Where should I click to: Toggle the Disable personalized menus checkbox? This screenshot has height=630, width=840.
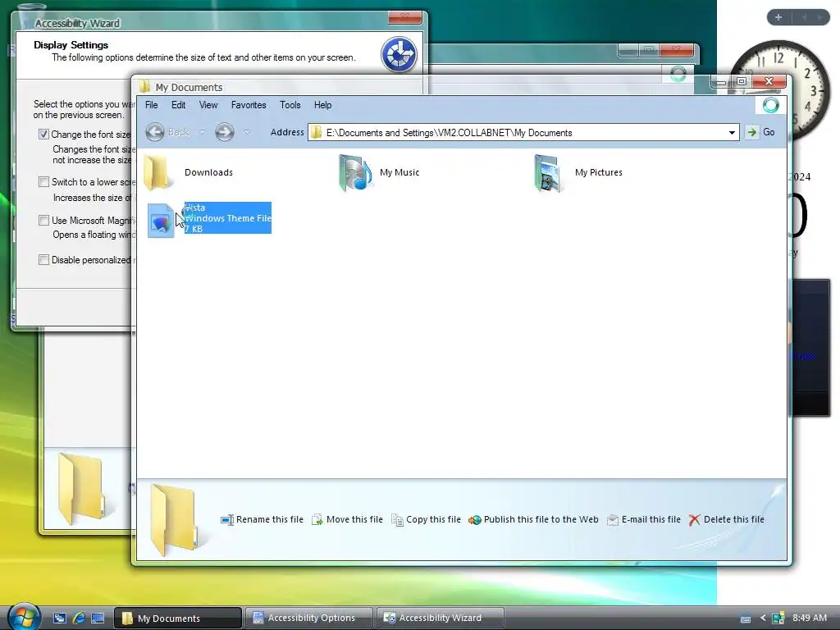pyautogui.click(x=44, y=260)
